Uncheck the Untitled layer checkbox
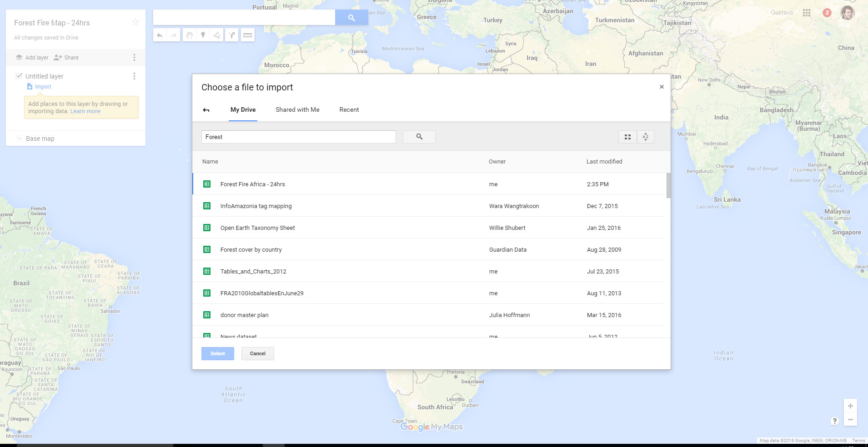The image size is (868, 447). click(x=20, y=75)
